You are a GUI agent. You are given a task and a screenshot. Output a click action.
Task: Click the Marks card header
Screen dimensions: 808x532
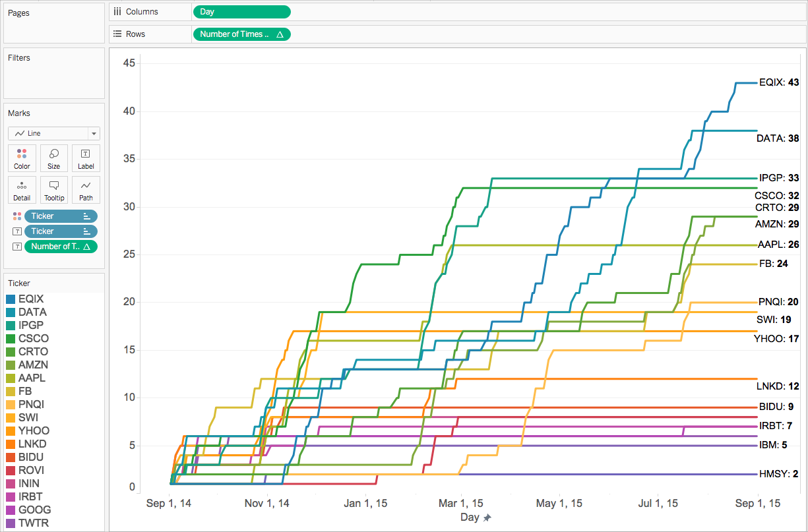pos(19,113)
